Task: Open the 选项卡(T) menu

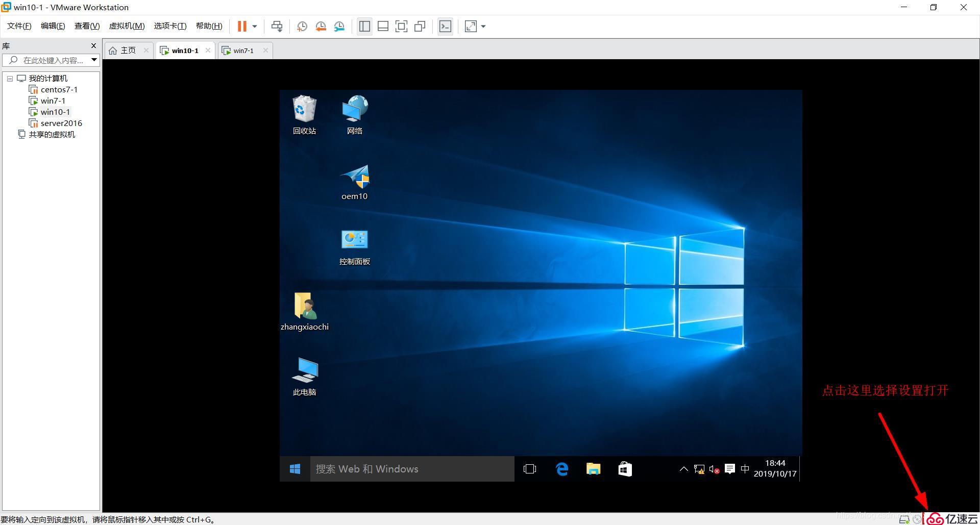Action: tap(170, 26)
